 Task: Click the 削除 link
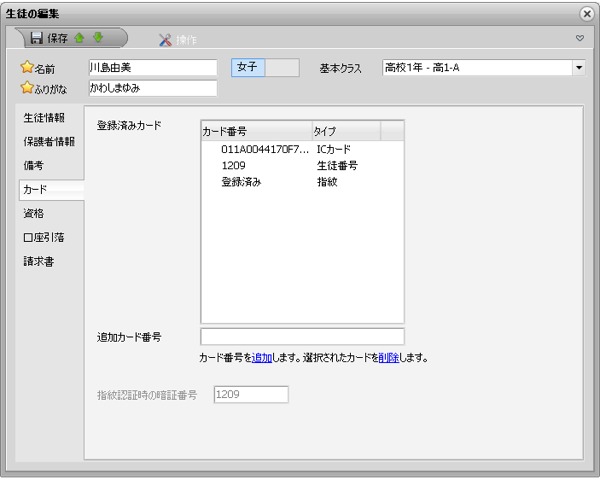[387, 357]
